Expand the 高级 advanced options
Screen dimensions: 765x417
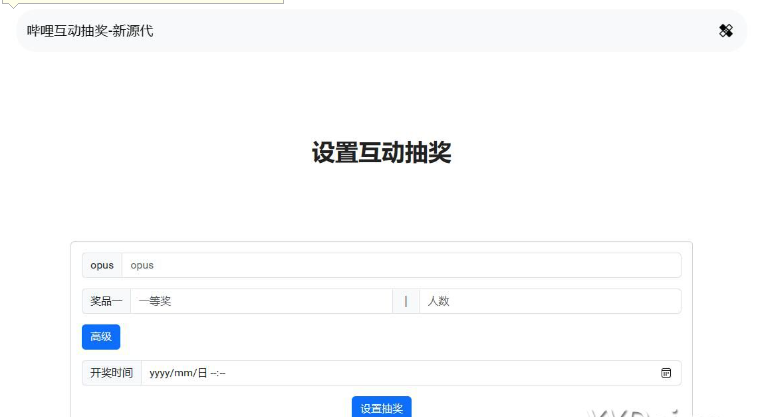click(x=101, y=337)
